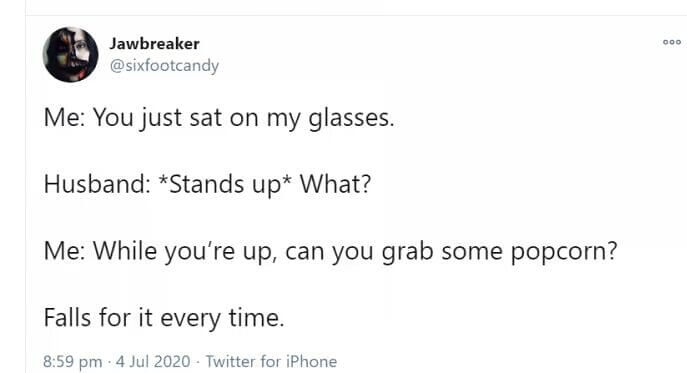Select the word 'Husband:' in the tweet
This screenshot has width=687, height=373.
[97, 184]
